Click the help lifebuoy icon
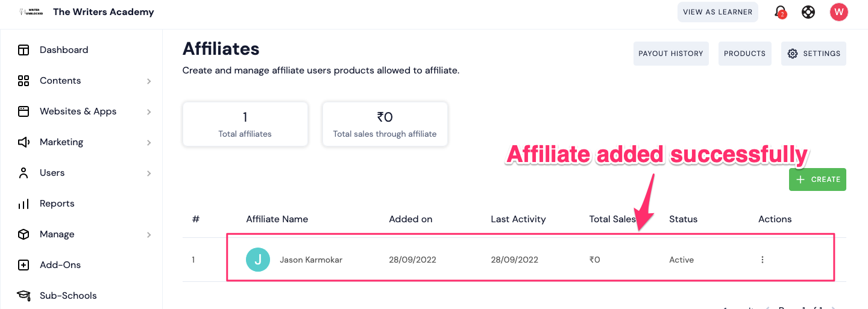 click(x=808, y=12)
